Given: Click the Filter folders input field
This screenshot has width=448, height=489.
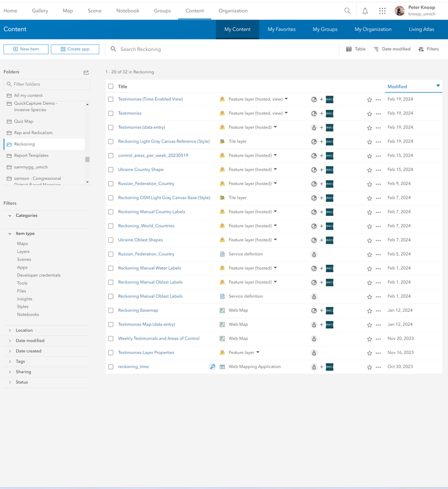Looking at the screenshot, I should point(47,84).
